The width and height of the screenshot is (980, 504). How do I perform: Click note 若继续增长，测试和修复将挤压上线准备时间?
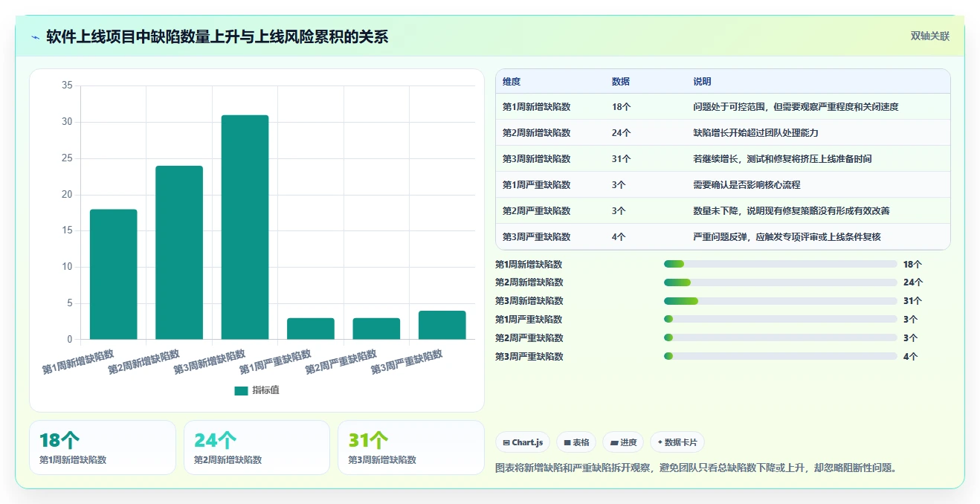point(783,159)
